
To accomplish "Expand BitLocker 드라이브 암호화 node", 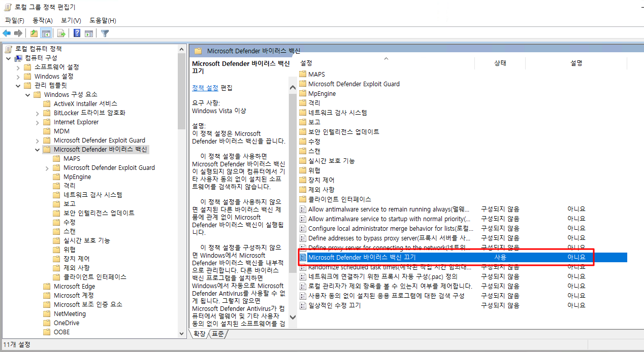I will click(37, 113).
